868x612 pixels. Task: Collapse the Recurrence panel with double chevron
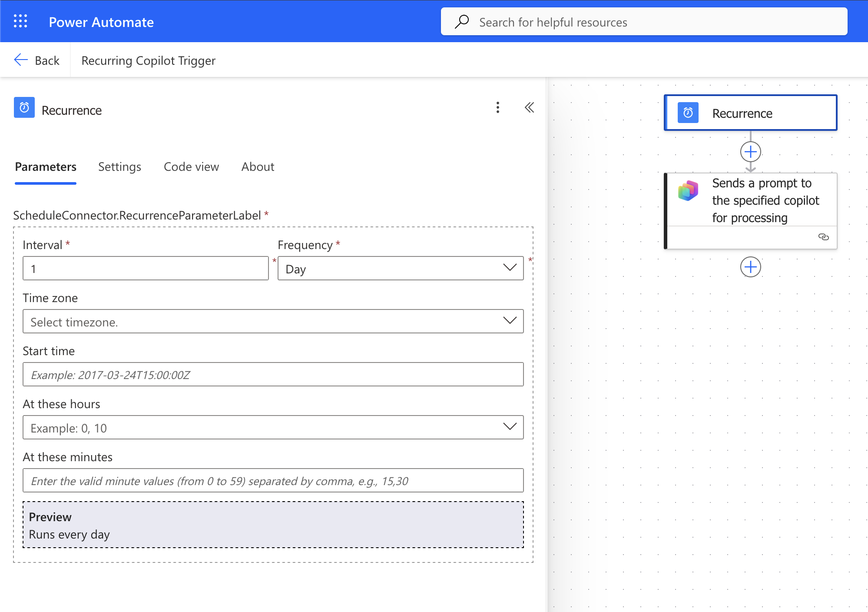point(529,107)
